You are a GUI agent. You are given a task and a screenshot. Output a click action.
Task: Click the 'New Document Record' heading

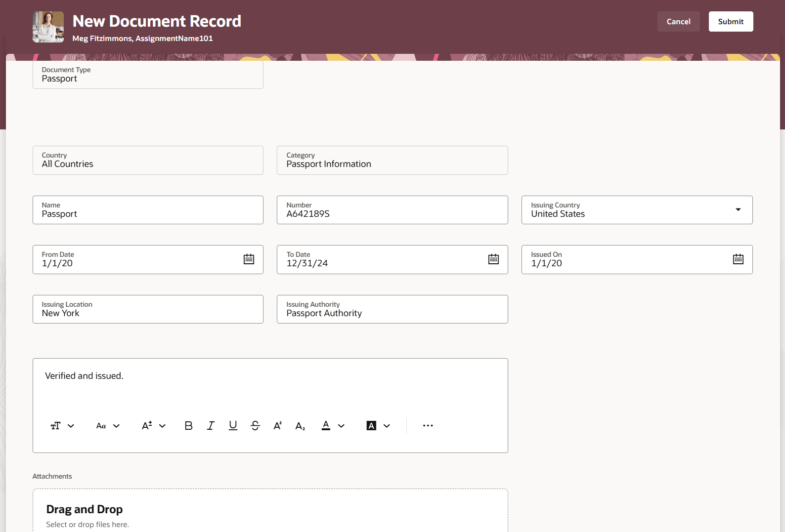pos(157,21)
